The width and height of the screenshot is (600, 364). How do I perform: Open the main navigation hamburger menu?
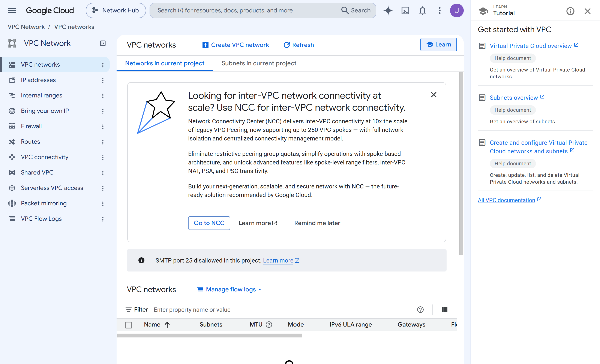pyautogui.click(x=12, y=10)
